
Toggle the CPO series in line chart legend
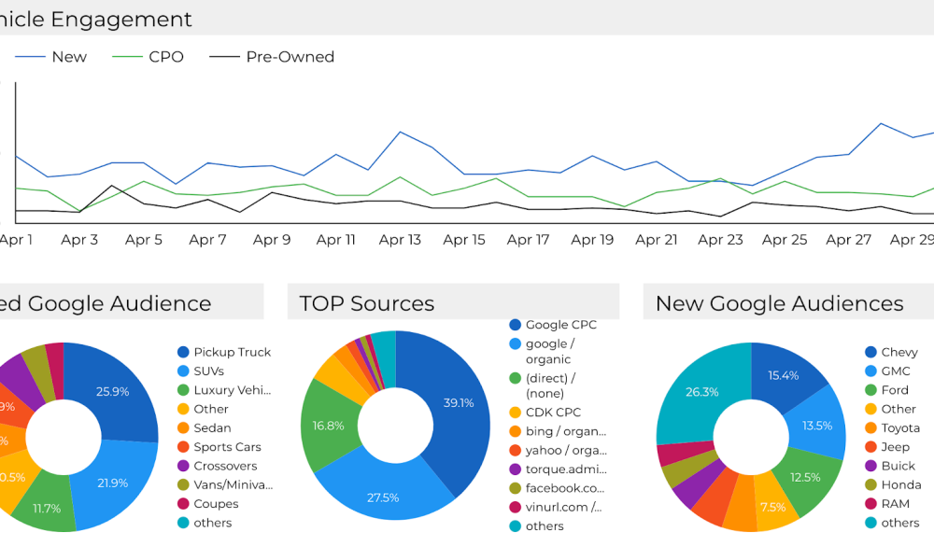click(x=165, y=57)
